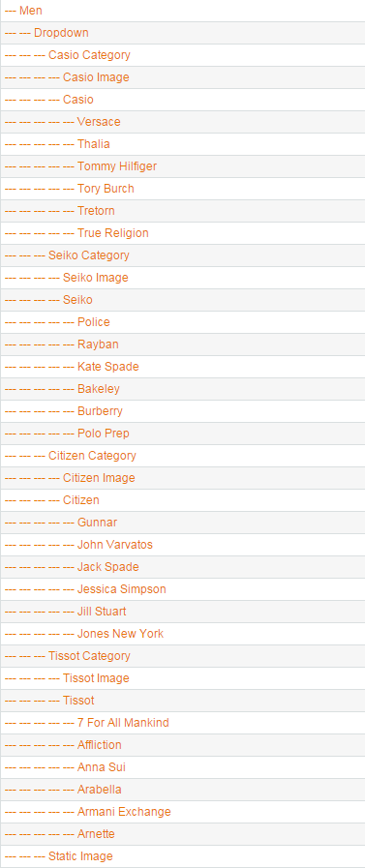Select the Seiko Image entry
Viewport: 365px width, 868px height.
tap(95, 278)
